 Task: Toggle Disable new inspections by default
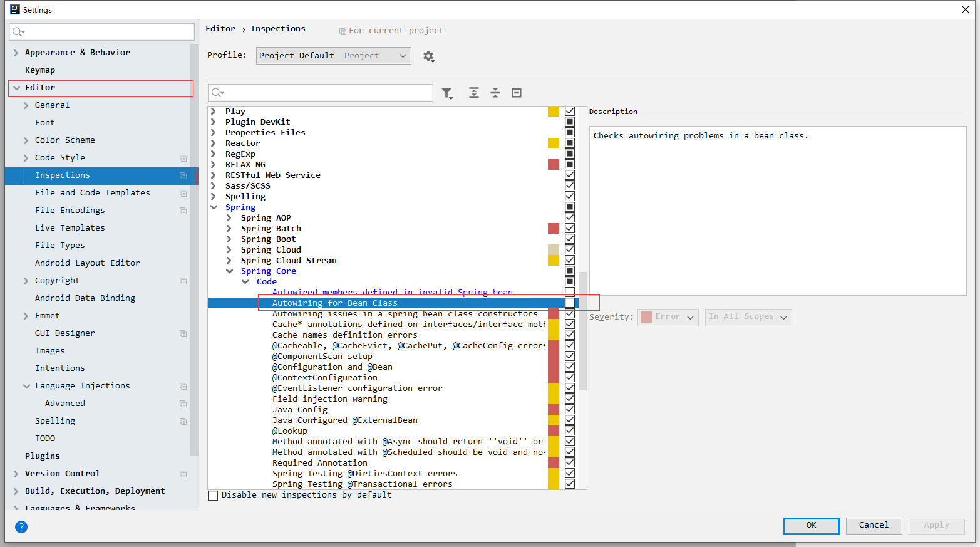[x=214, y=496]
